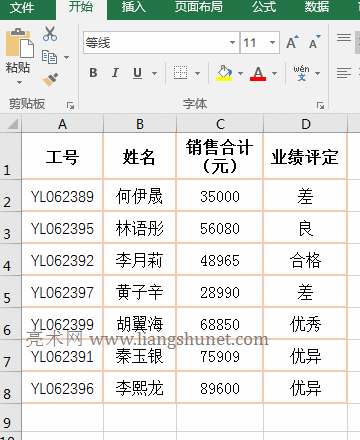Select cell 胡翼海
Viewport: 360px width, 440px height.
coord(140,324)
